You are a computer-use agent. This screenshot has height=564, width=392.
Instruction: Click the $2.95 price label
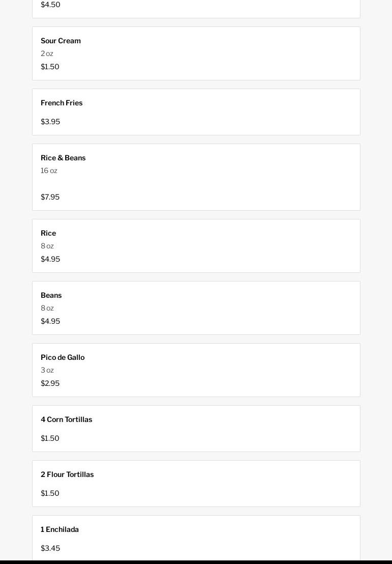pos(50,383)
